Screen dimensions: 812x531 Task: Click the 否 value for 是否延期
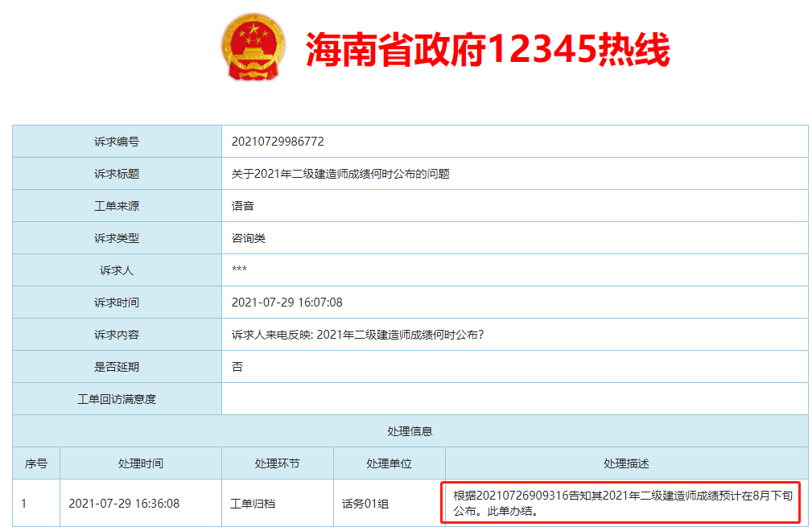click(x=237, y=367)
